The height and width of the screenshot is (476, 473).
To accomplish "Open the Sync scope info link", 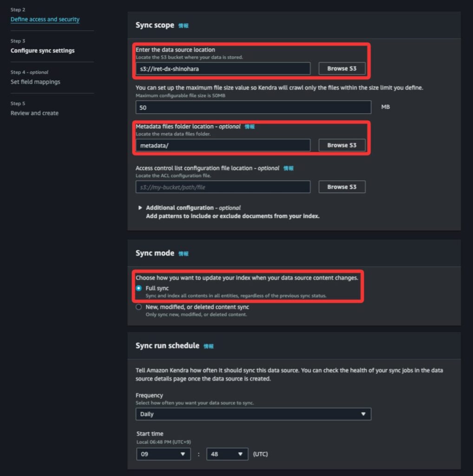I will [x=184, y=26].
